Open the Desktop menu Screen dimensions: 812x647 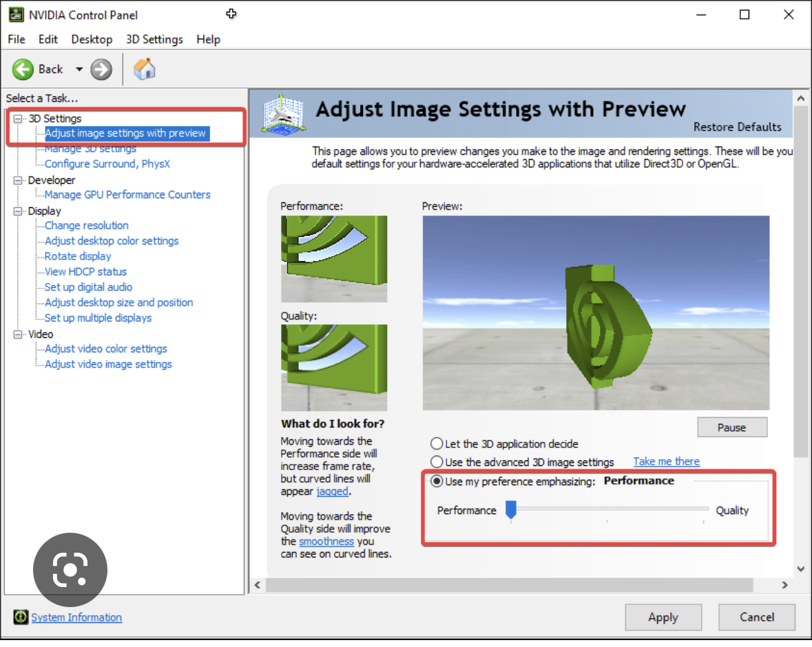[92, 39]
